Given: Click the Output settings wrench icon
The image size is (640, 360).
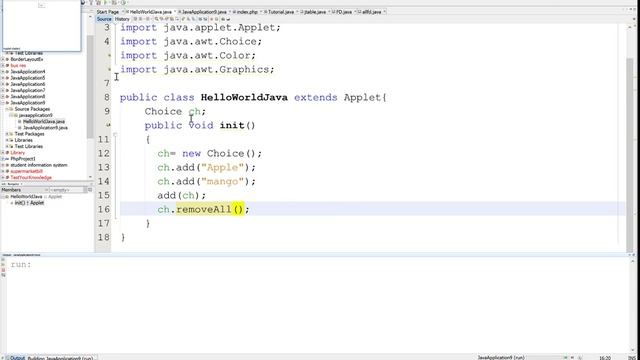Looking at the screenshot, I should tap(3, 276).
